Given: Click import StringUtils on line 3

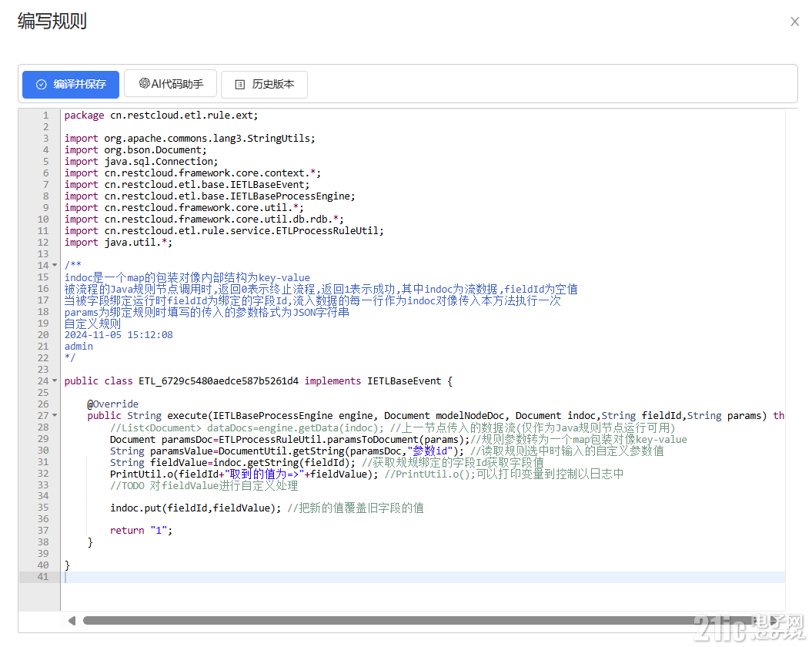Looking at the screenshot, I should click(x=189, y=139).
